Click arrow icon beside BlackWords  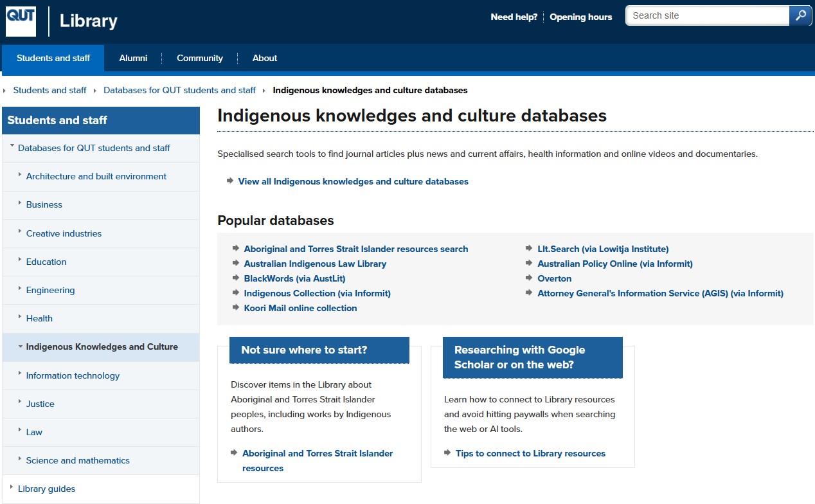click(236, 278)
